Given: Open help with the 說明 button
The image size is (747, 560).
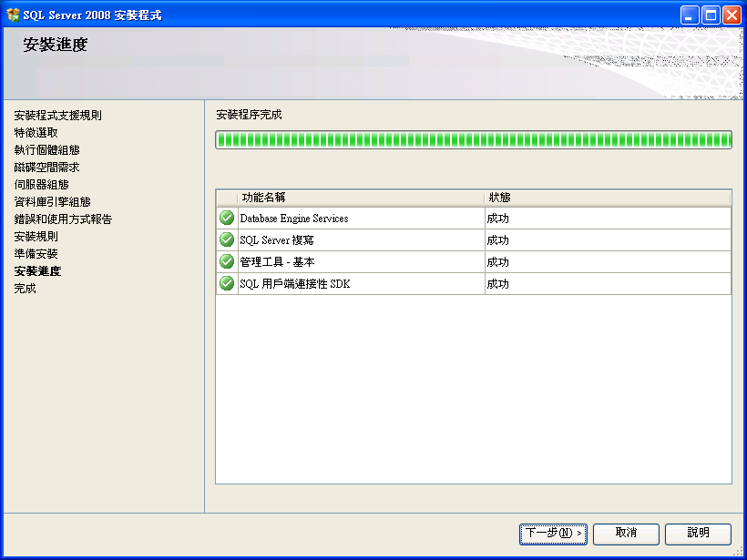Looking at the screenshot, I should pos(698,534).
